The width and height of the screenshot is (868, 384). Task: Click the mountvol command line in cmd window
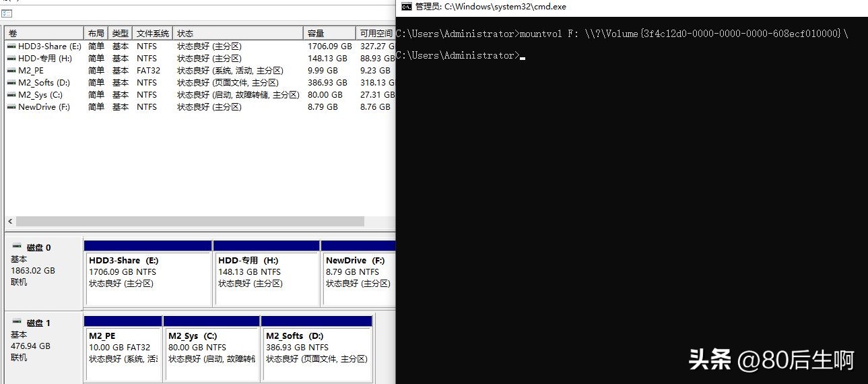[x=622, y=34]
